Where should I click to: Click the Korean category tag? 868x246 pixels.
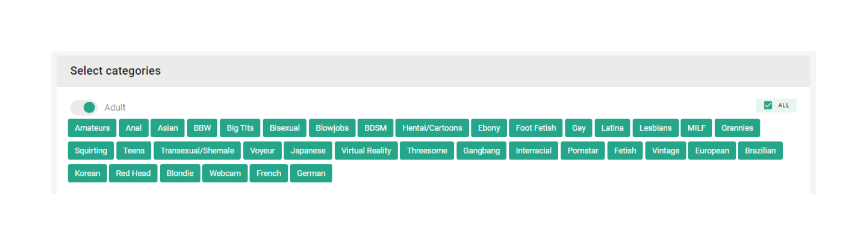pyautogui.click(x=87, y=173)
